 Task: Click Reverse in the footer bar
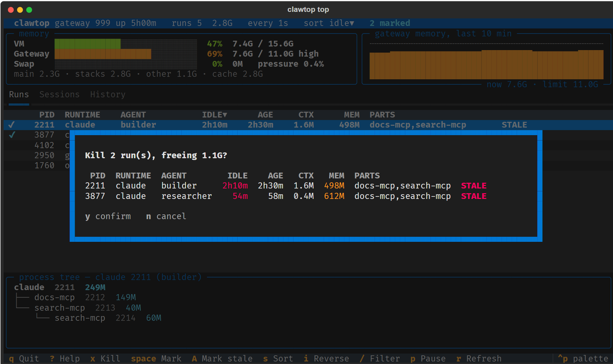[x=327, y=358]
